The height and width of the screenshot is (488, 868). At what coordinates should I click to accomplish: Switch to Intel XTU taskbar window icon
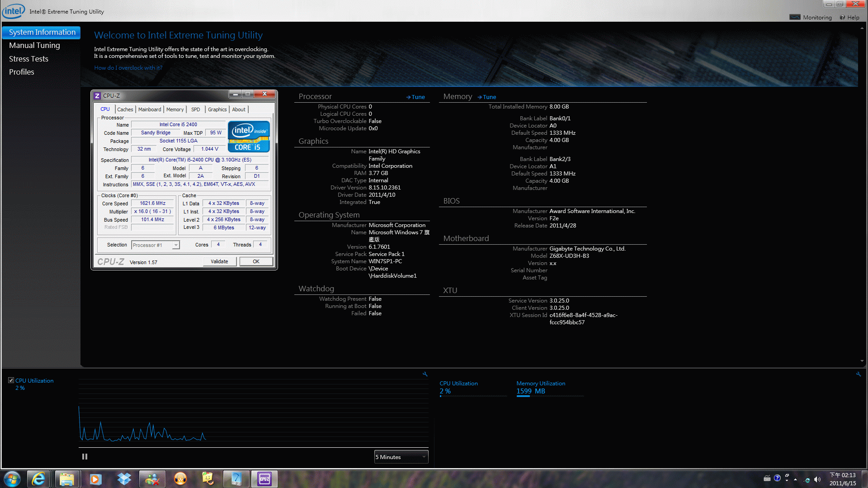point(236,479)
